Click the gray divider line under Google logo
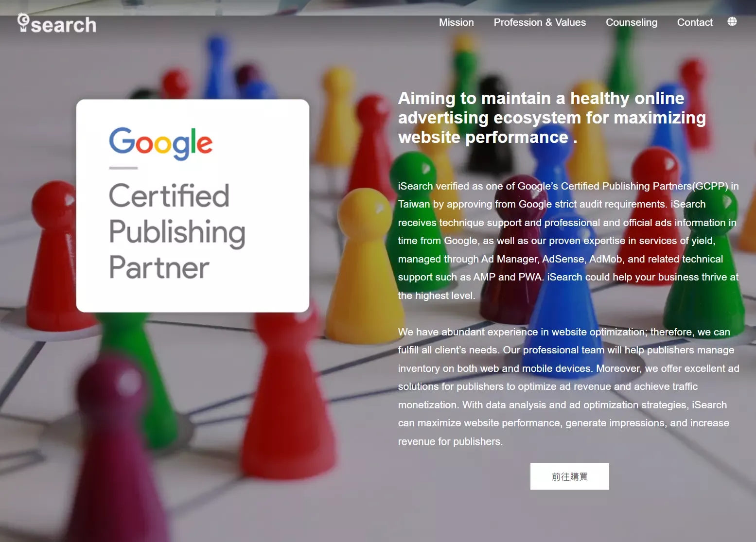The width and height of the screenshot is (756, 542). coord(123,168)
